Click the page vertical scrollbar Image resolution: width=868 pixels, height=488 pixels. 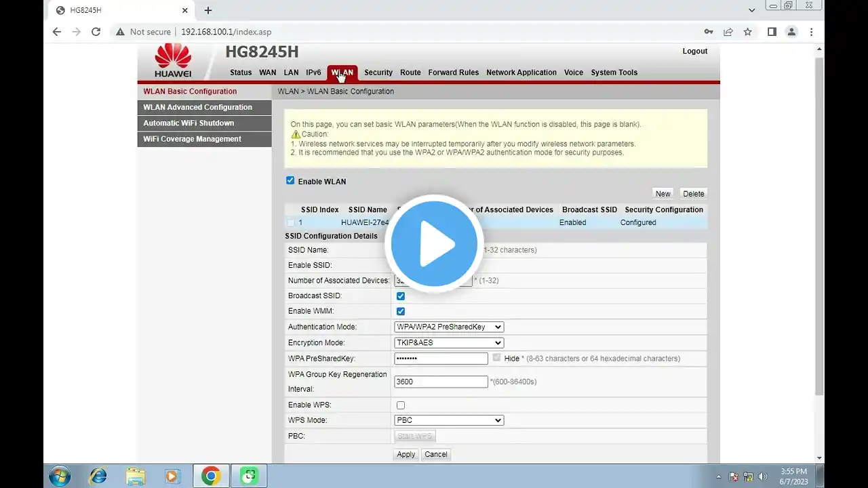click(x=820, y=227)
